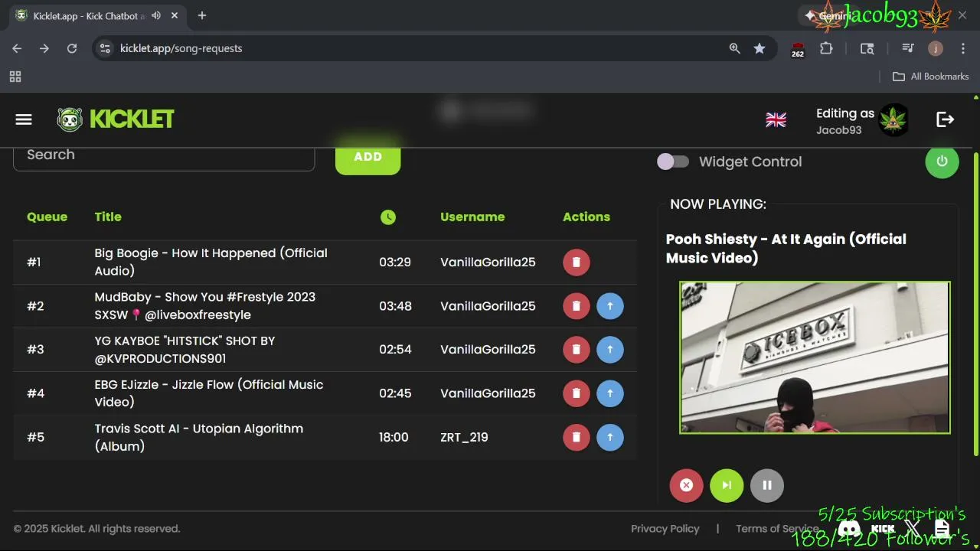The height and width of the screenshot is (551, 980).
Task: Delete Big Boogie song from queue
Action: click(x=577, y=262)
